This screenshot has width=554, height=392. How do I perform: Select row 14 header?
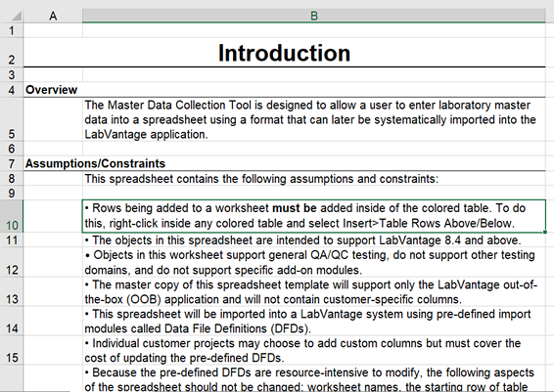click(x=12, y=321)
